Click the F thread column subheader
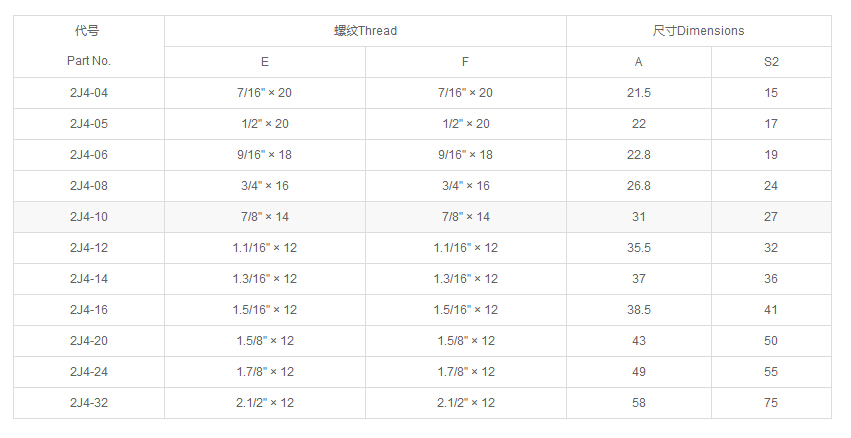The width and height of the screenshot is (851, 438). (x=466, y=62)
